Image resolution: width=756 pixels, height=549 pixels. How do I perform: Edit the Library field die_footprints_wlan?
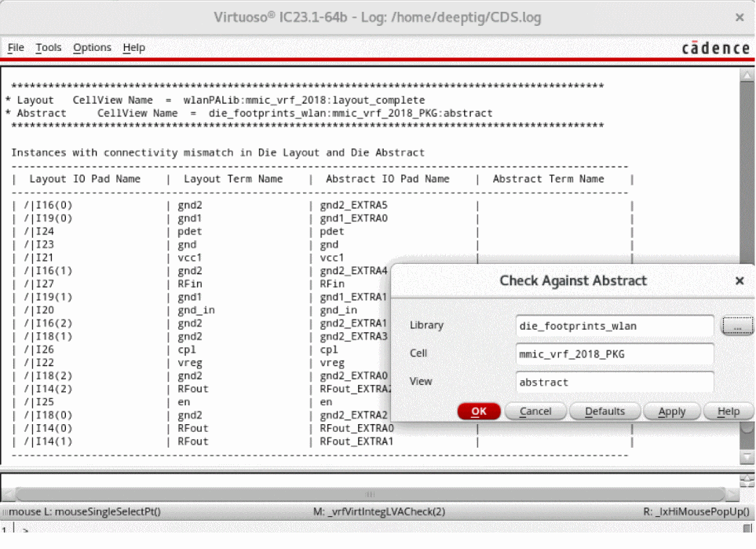(x=614, y=326)
